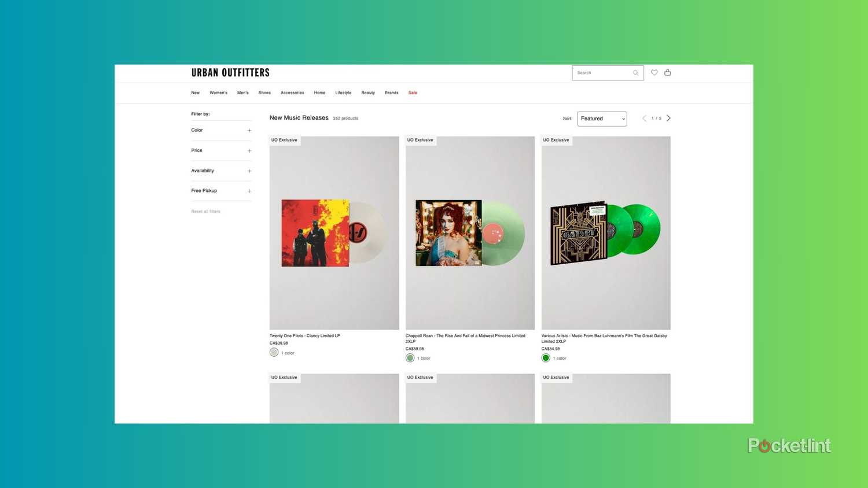
Task: Go to next page with right arrow
Action: tap(668, 118)
